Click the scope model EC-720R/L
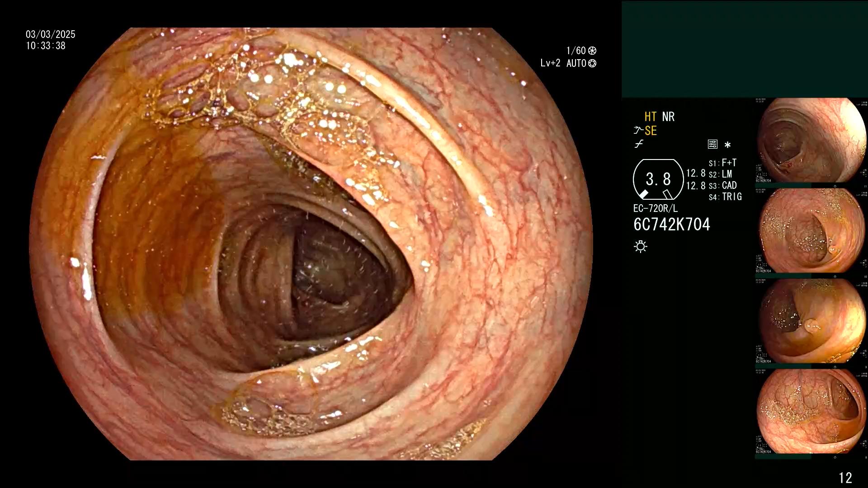This screenshot has height=488, width=868. click(656, 208)
